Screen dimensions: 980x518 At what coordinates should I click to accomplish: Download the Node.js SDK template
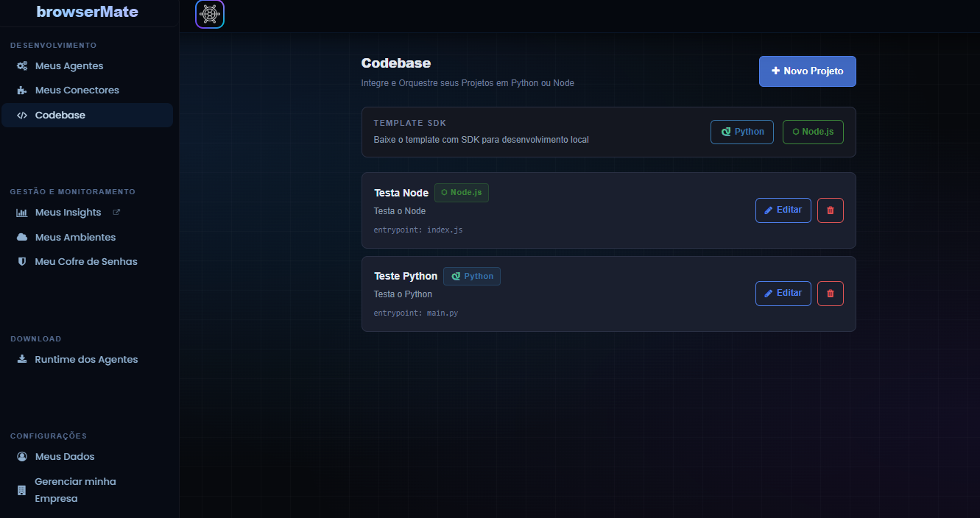pyautogui.click(x=813, y=132)
